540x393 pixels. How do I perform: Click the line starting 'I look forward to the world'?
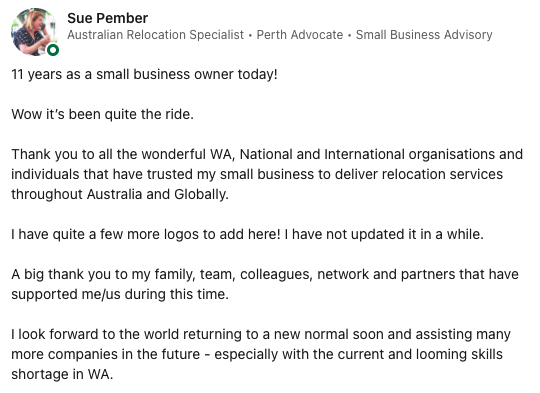click(x=261, y=334)
